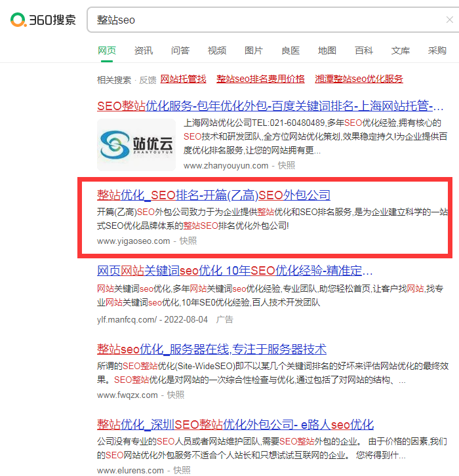Image resolution: width=459 pixels, height=476 pixels.
Task: Click the ylf.manfcq.com/ URL text
Action: pyautogui.click(x=127, y=320)
